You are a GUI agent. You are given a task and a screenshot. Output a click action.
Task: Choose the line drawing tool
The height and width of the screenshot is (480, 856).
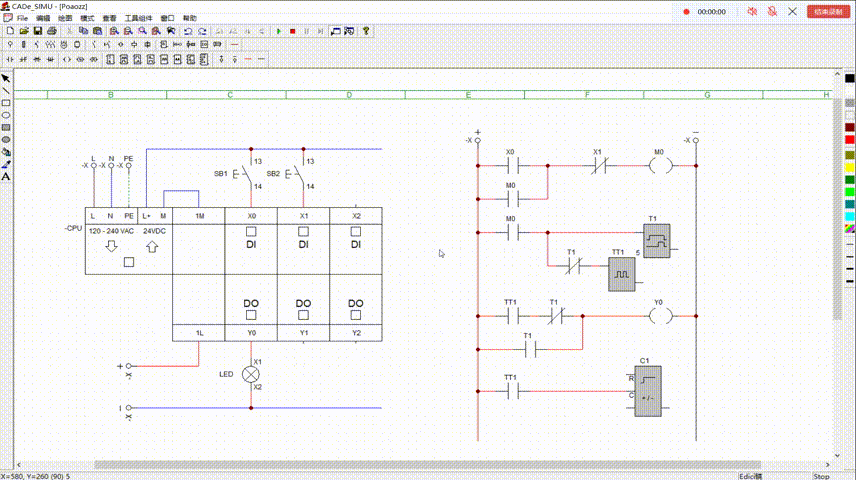(6, 90)
